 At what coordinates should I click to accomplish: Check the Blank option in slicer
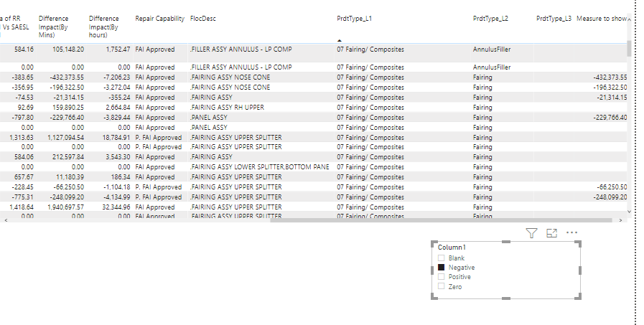tap(441, 258)
